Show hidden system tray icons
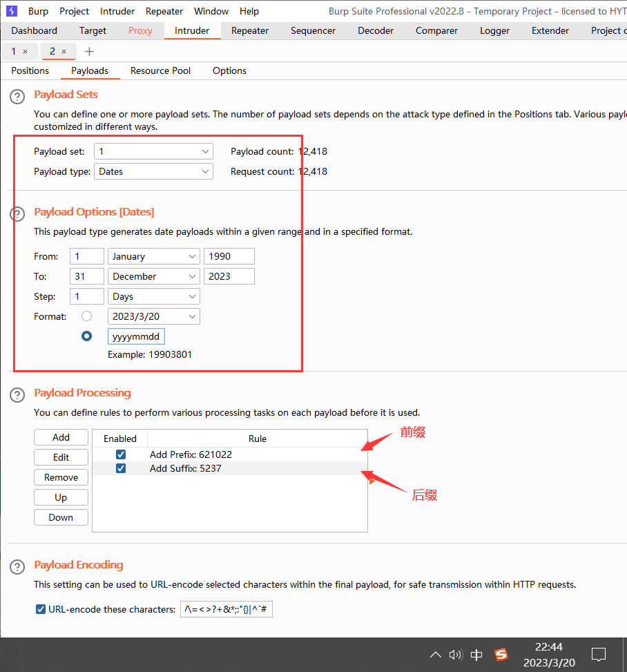The image size is (627, 672). tap(436, 655)
